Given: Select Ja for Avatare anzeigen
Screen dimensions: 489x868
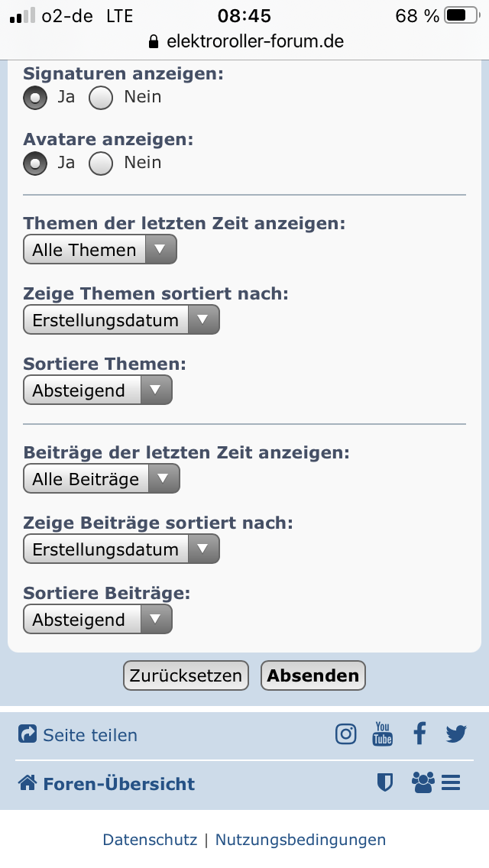Looking at the screenshot, I should pos(35,164).
